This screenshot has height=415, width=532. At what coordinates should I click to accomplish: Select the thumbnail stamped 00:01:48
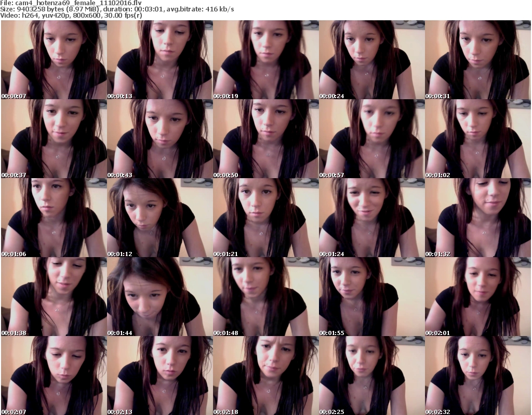click(266, 297)
